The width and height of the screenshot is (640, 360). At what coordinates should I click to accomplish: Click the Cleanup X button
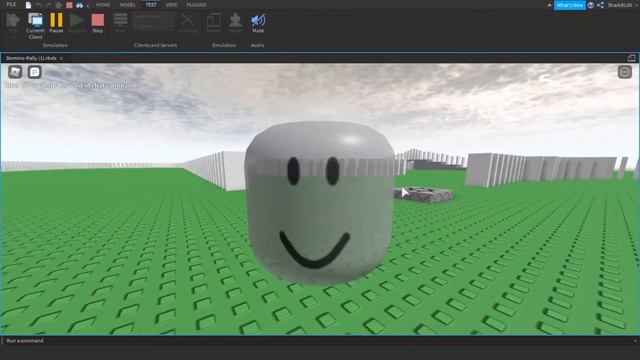[x=188, y=22]
